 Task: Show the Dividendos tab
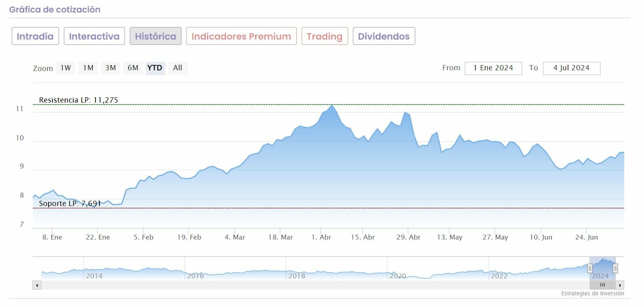(384, 36)
